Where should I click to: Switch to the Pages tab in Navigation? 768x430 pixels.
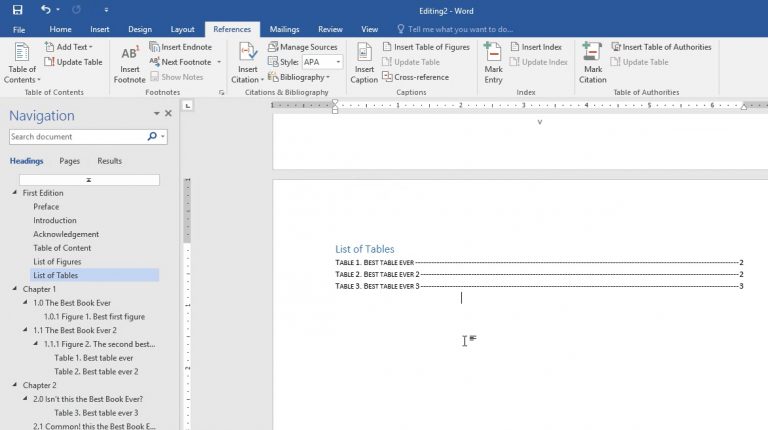tap(70, 161)
